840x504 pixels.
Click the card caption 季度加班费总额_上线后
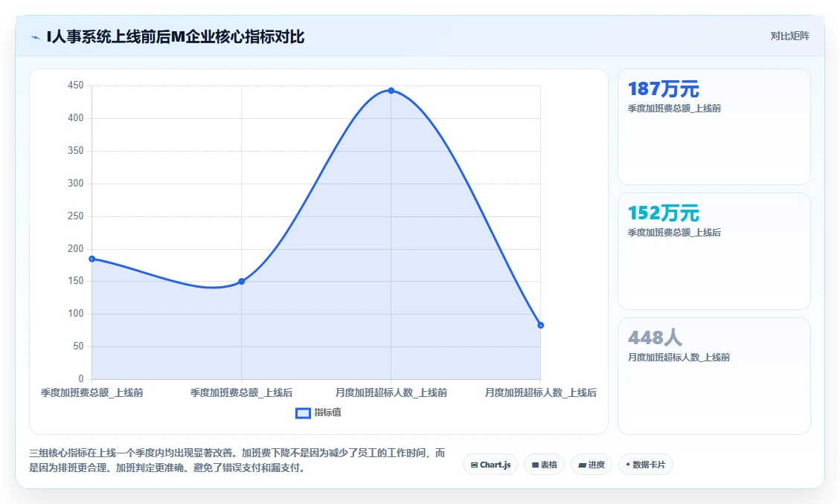click(x=675, y=233)
